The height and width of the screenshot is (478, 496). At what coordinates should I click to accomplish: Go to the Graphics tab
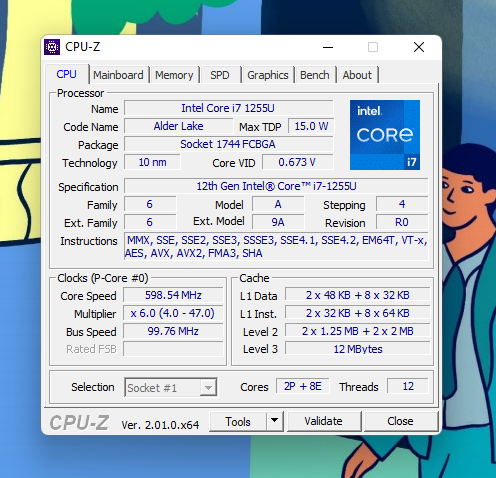268,75
